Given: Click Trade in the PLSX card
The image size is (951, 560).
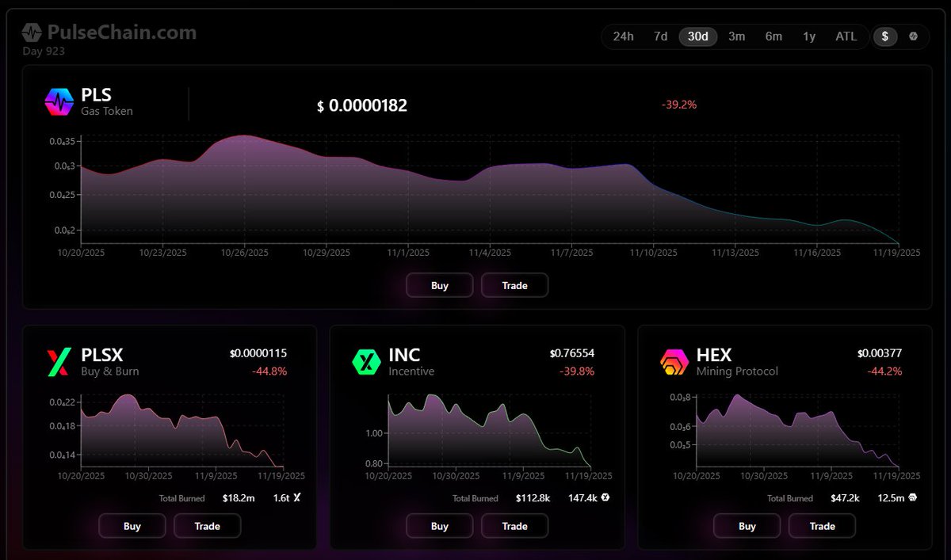Looking at the screenshot, I should (207, 526).
